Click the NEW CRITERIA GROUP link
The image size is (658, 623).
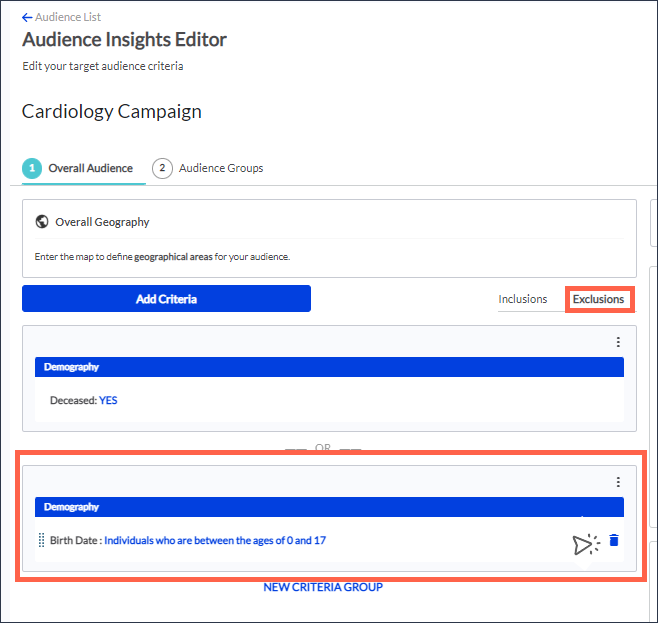coord(323,587)
